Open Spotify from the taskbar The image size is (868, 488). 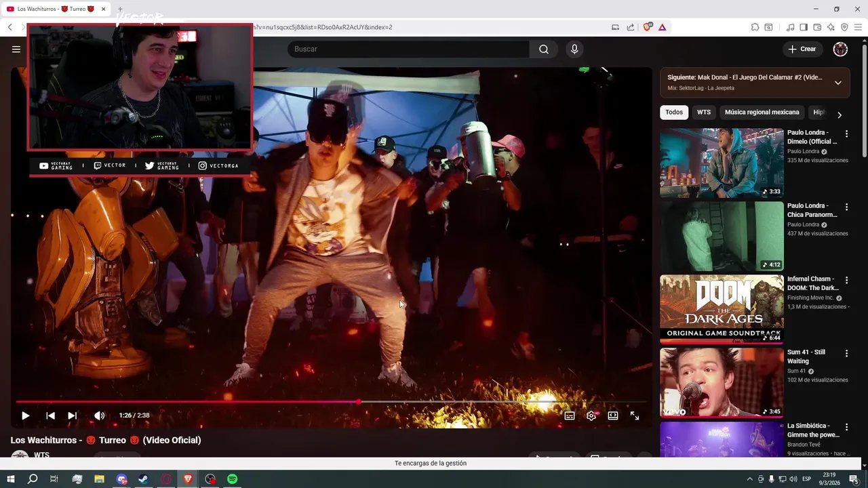coord(233,479)
